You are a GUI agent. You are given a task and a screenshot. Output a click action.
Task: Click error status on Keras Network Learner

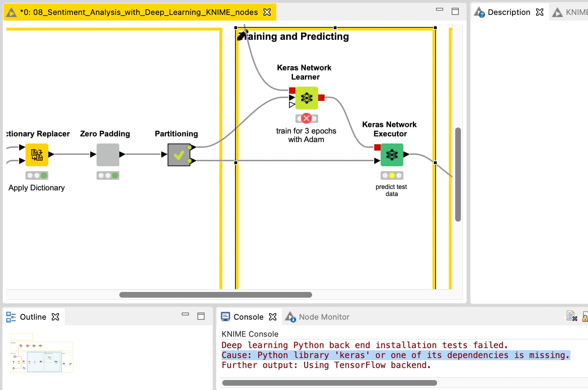[306, 118]
